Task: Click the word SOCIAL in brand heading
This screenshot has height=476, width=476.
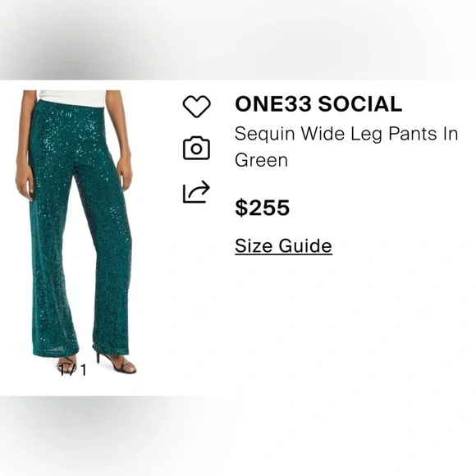Action: 360,104
